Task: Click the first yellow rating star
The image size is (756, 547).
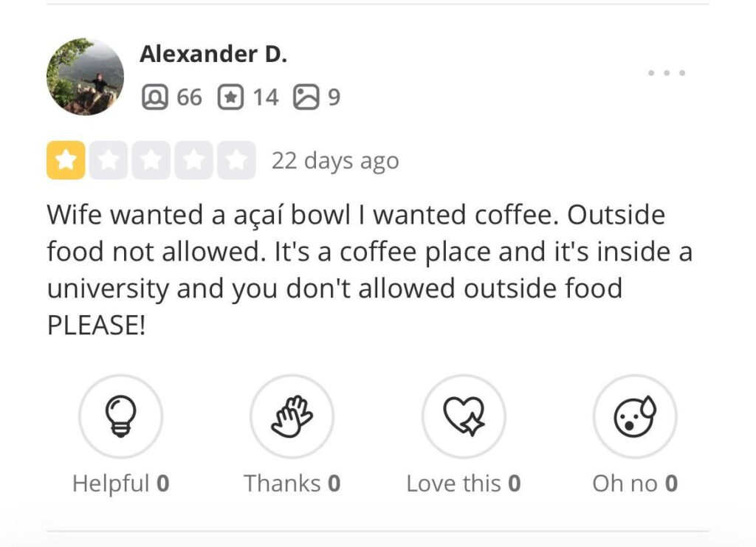Action: (65, 159)
